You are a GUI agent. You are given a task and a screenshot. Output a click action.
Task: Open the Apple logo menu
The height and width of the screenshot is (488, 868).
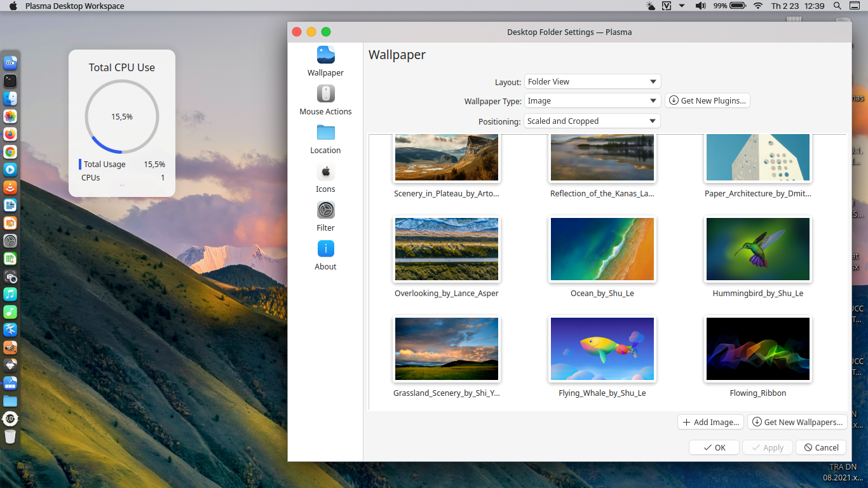pos(13,6)
